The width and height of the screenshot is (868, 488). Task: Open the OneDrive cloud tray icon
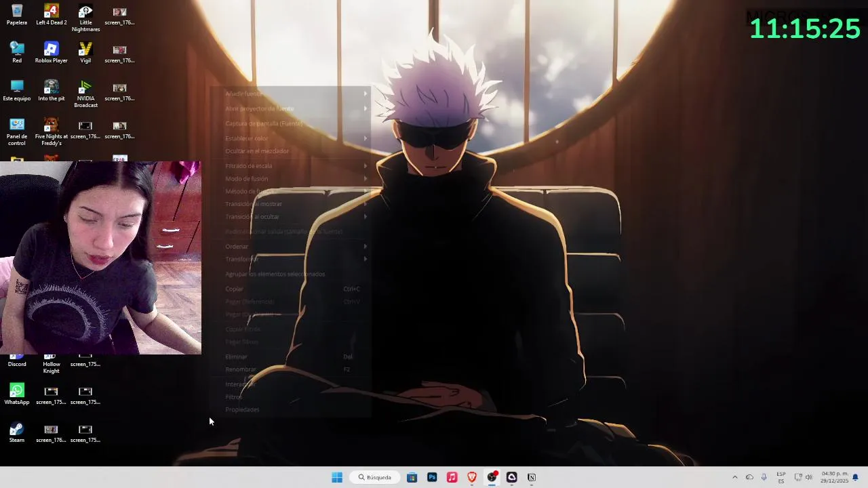coord(749,477)
